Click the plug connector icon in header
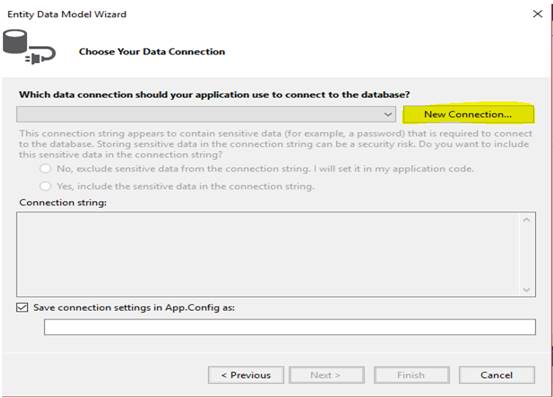Image resolution: width=553 pixels, height=398 pixels. (40, 56)
